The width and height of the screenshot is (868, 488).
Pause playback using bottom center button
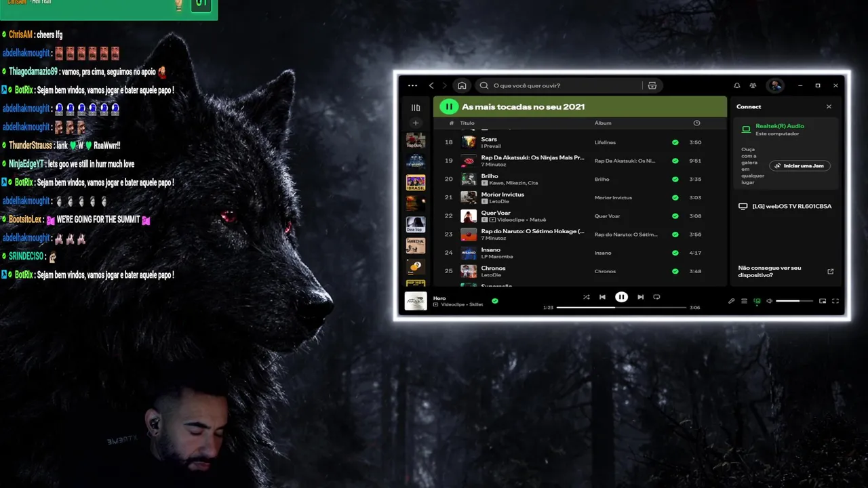621,297
